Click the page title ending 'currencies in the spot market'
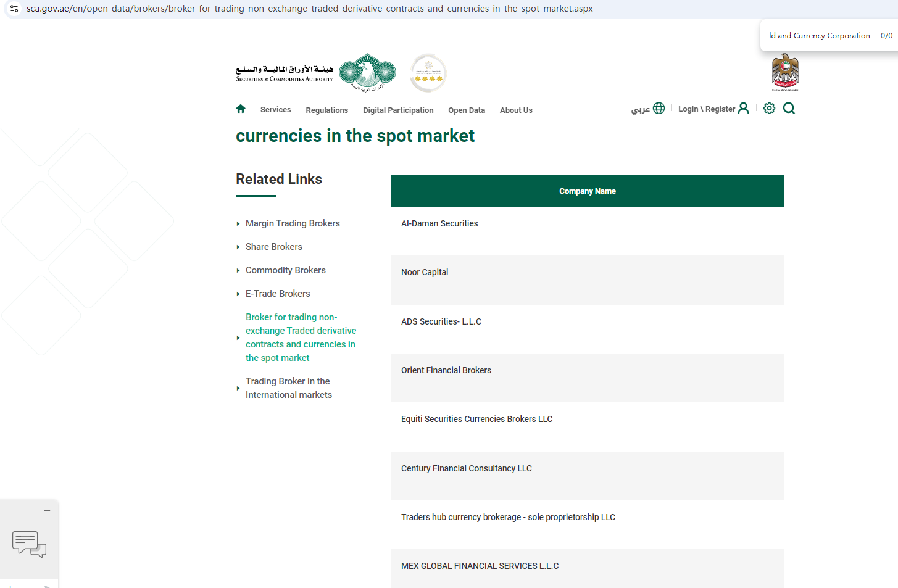Viewport: 898px width, 588px height. pyautogui.click(x=355, y=136)
